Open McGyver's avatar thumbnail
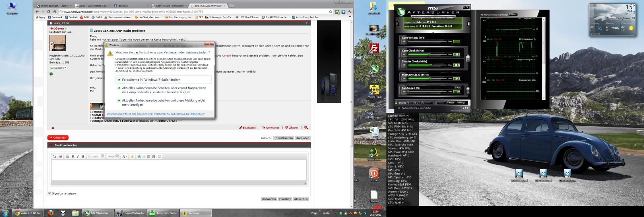This screenshot has height=217, width=644. coord(57,43)
